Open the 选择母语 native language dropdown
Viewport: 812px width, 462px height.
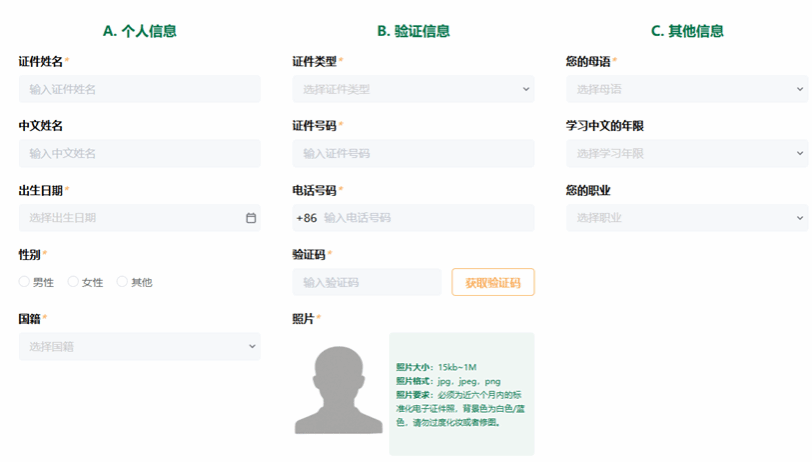click(x=686, y=89)
